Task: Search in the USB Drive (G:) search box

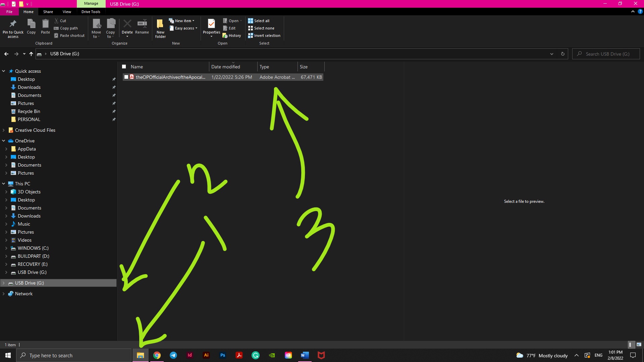Action: point(606,54)
